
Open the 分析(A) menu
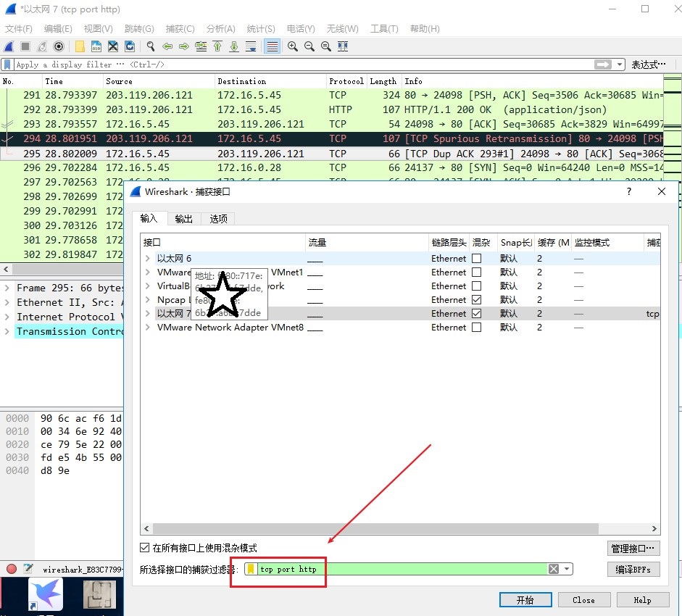pos(220,29)
